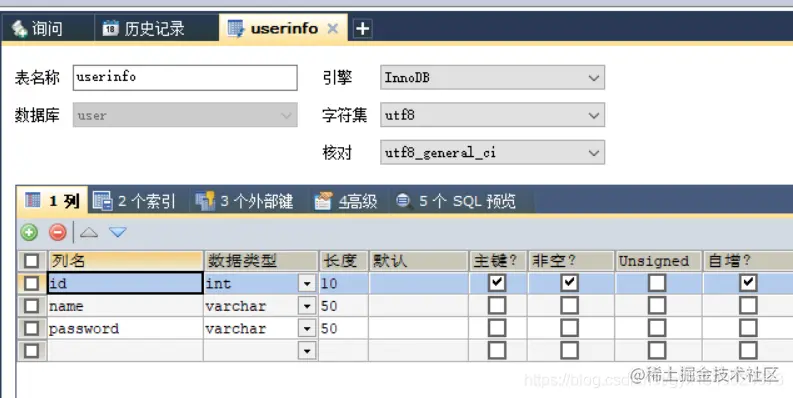Screen dimensions: 793x398
Task: Click the 数据类型 column header
Action: 260,261
